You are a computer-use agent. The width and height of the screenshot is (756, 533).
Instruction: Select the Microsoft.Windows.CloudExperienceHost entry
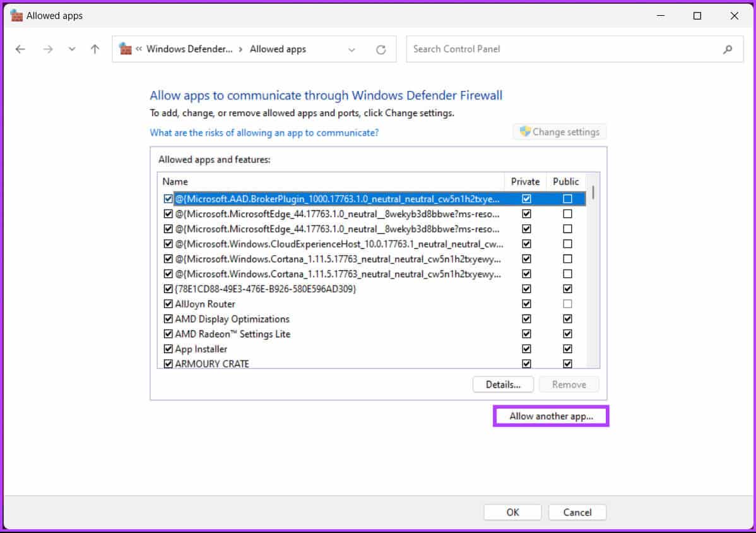click(339, 244)
